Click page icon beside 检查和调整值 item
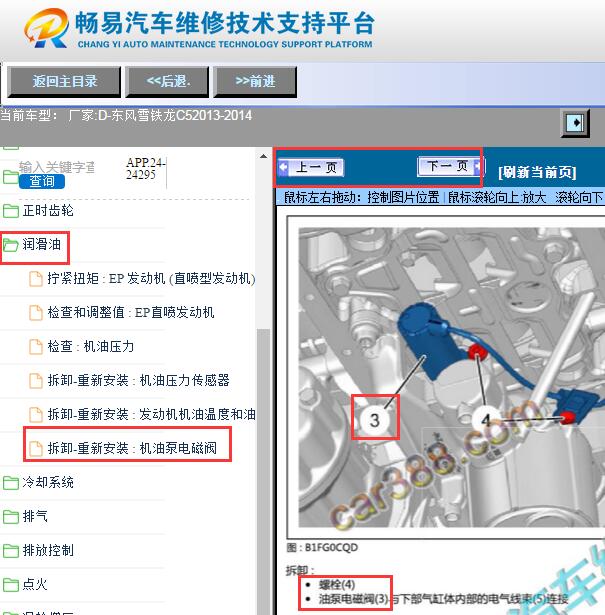This screenshot has width=605, height=615. 36,313
